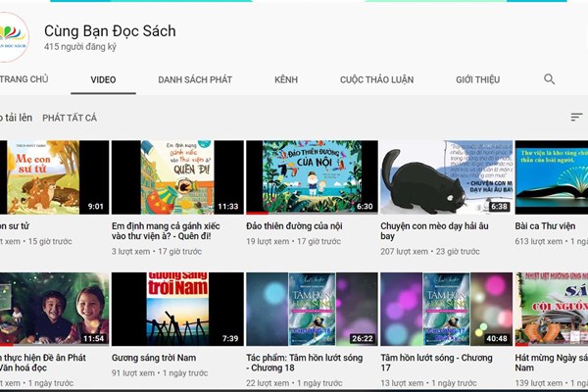Click the Cùng Bạn Đọc Sách channel avatar
588x392 pixels.
tap(14, 37)
